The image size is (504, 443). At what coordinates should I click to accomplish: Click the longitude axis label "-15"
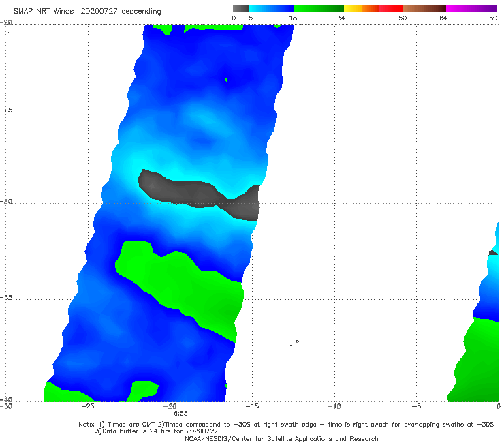(252, 406)
